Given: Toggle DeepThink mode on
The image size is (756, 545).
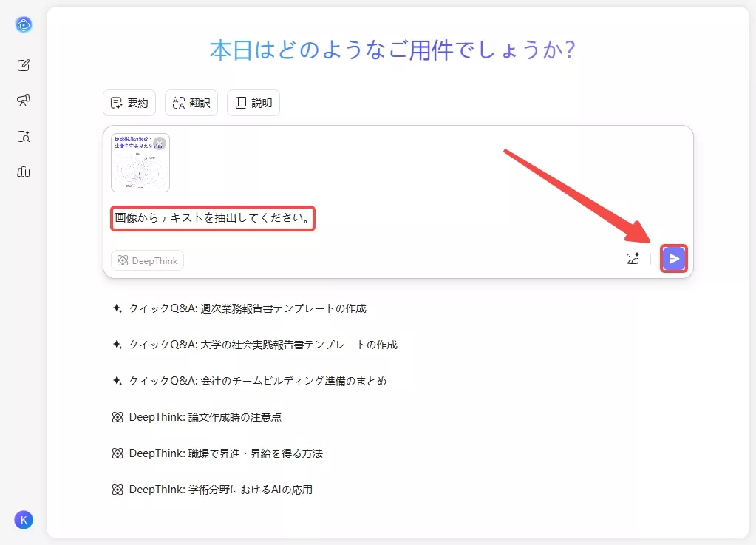Looking at the screenshot, I should click(147, 260).
